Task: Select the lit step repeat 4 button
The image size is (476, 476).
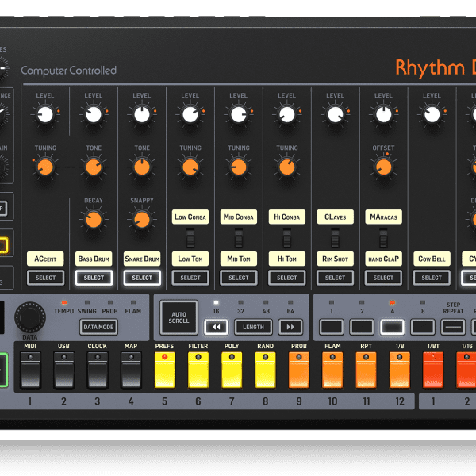Action: [x=392, y=327]
